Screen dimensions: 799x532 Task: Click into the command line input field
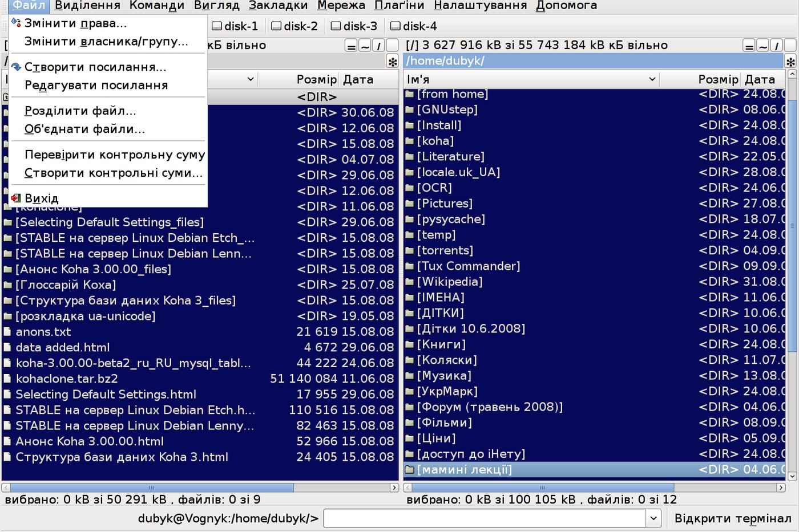click(x=485, y=518)
